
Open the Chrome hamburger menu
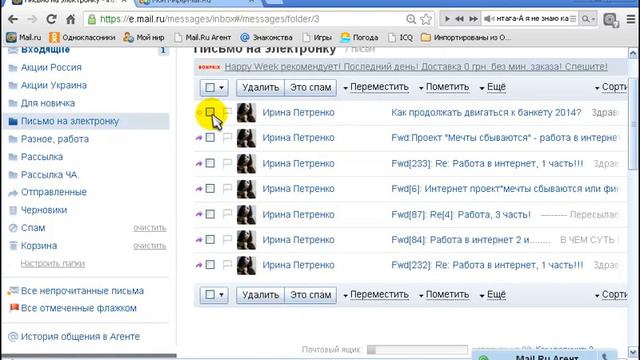631,19
